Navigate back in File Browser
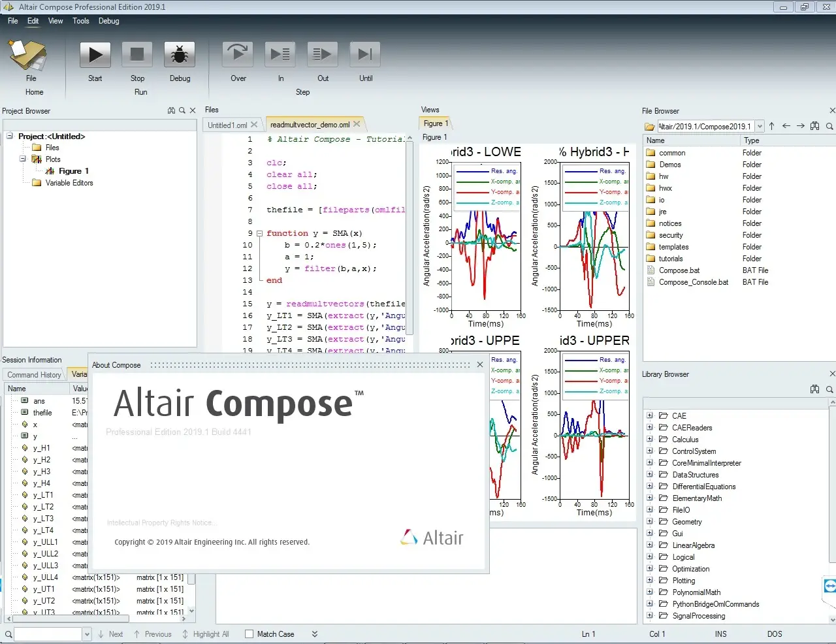Viewport: 836px width, 644px height. pyautogui.click(x=786, y=126)
